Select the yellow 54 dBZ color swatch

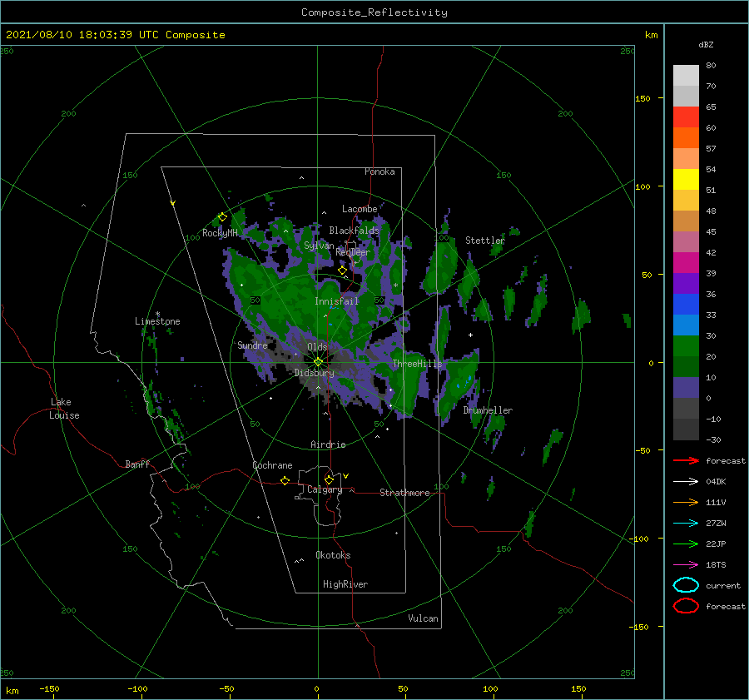[686, 179]
